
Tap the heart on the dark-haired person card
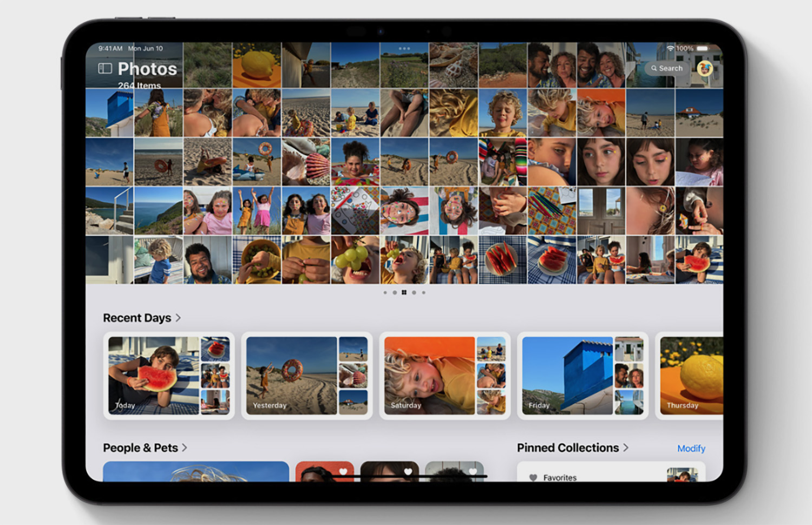[408, 471]
